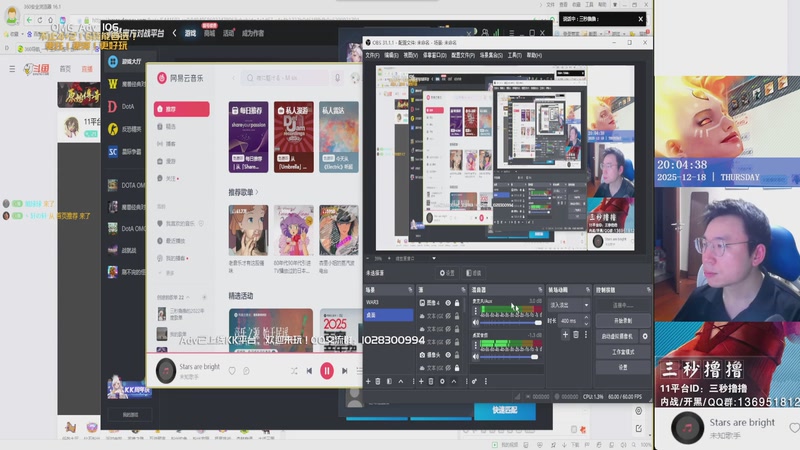Open comments icon beside the like heart
This screenshot has height=450, width=800.
246,371
